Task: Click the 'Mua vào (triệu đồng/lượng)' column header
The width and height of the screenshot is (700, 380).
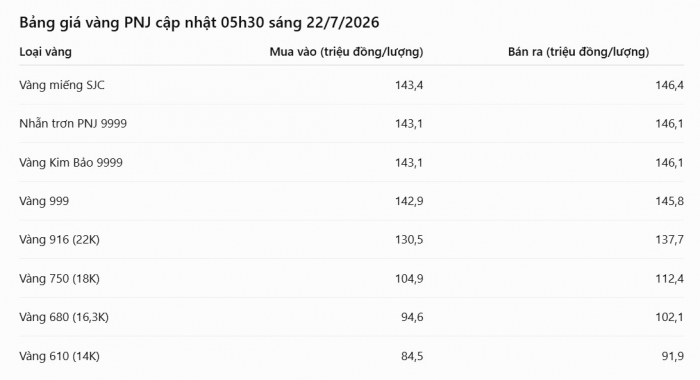Action: 346,52
